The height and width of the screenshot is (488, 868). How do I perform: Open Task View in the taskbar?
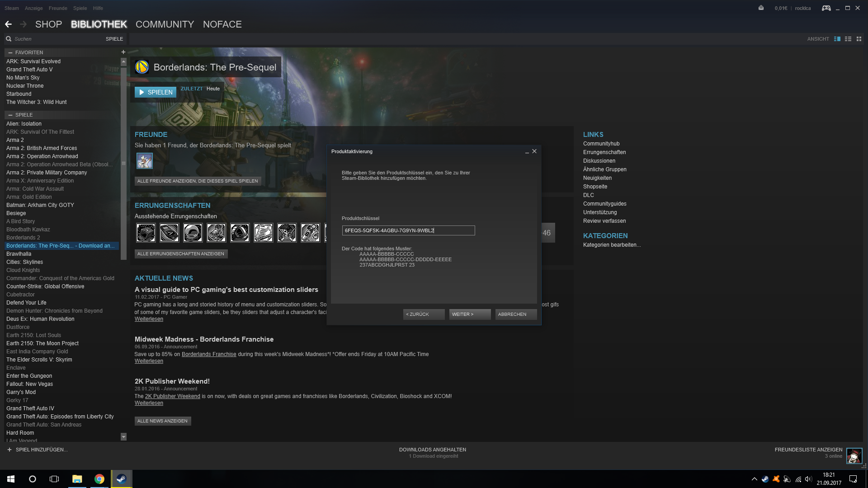coord(54,479)
